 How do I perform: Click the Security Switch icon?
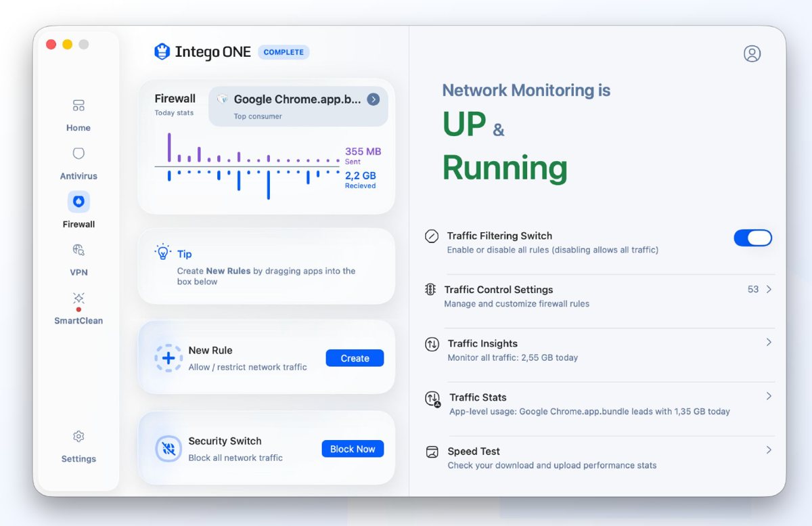click(168, 449)
